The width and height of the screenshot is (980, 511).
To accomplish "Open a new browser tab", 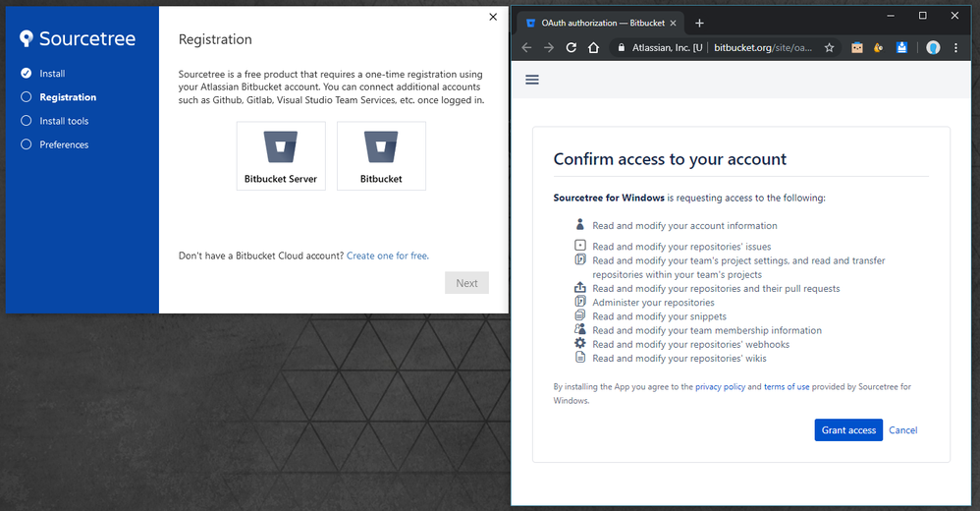I will pos(699,24).
